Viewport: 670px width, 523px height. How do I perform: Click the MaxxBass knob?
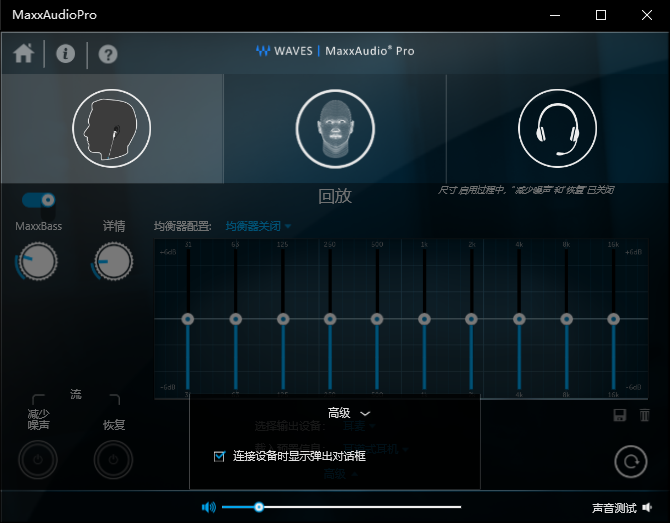pos(38,262)
